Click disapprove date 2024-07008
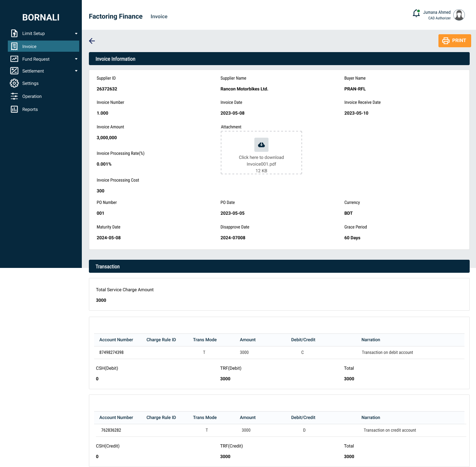The width and height of the screenshot is (476, 467). click(233, 238)
